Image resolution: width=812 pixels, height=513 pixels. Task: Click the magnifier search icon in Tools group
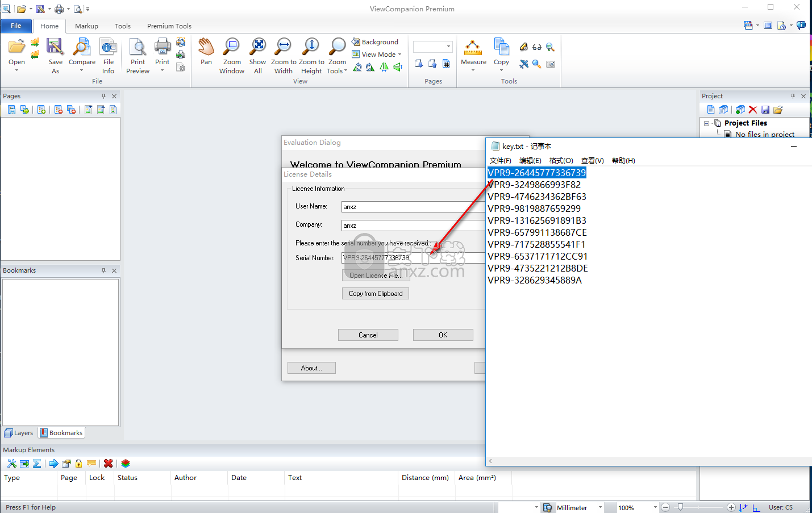[537, 64]
